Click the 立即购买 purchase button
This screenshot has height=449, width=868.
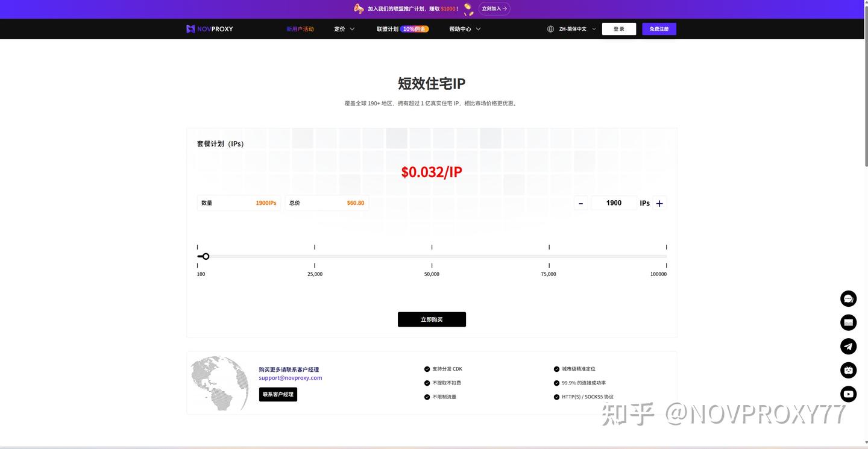point(431,319)
